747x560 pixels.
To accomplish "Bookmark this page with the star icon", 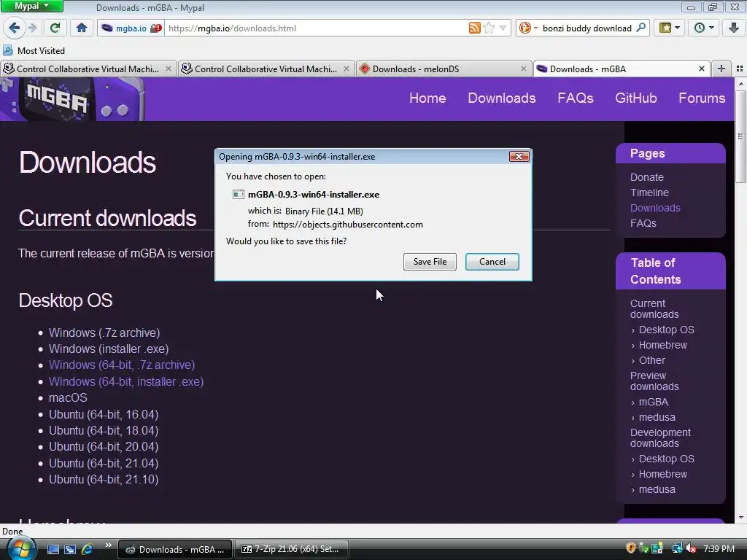I will [489, 28].
